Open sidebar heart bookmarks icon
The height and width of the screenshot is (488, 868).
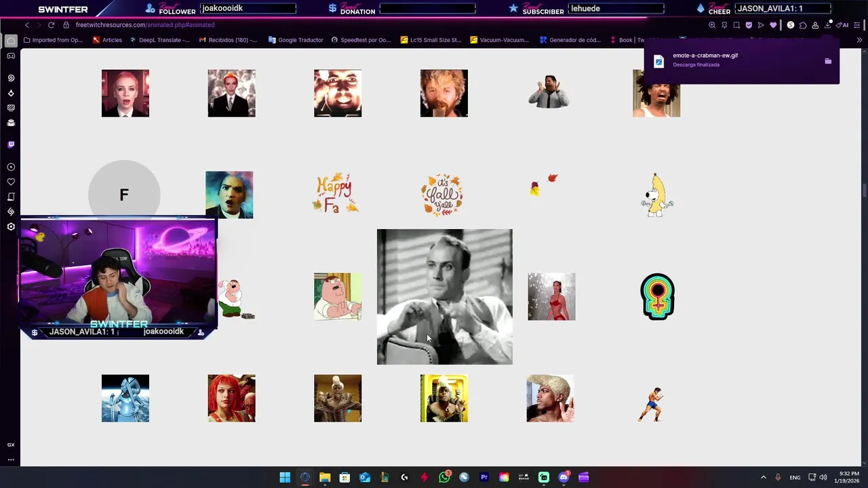pos(11,182)
